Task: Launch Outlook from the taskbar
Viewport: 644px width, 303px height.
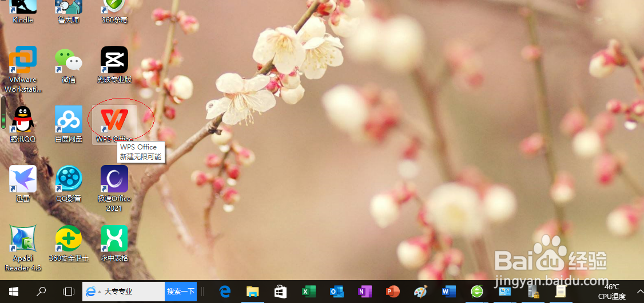Action: pyautogui.click(x=336, y=292)
